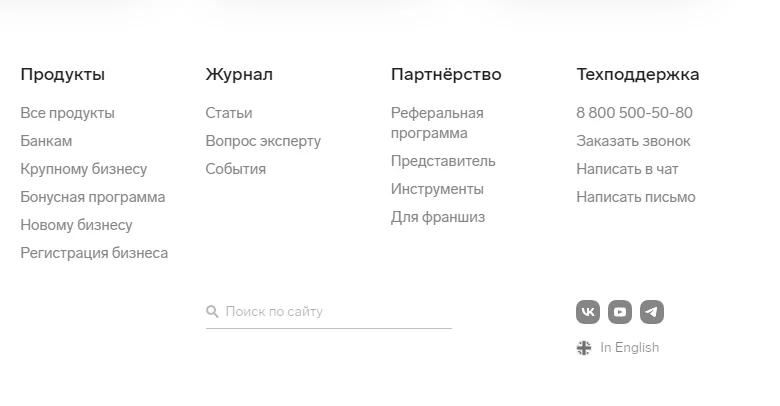Viewport: 780px width, 406px height.
Task: Go to Банкам page
Action: tap(46, 141)
